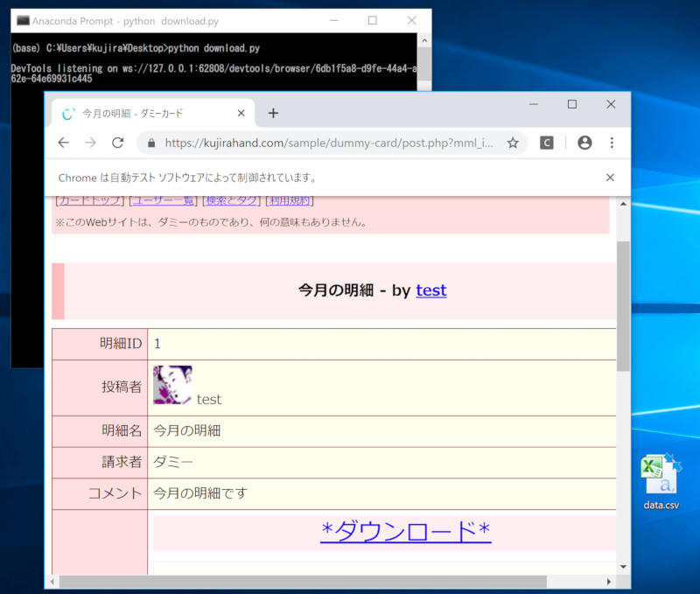
Task: Click the browser back arrow
Action: [x=63, y=143]
